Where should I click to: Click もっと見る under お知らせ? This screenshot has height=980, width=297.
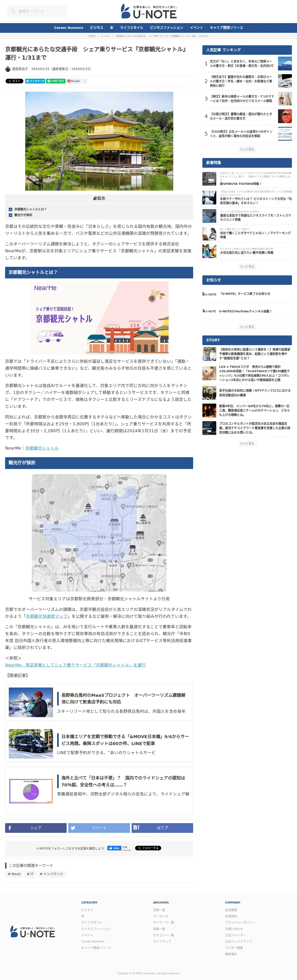pos(247,327)
